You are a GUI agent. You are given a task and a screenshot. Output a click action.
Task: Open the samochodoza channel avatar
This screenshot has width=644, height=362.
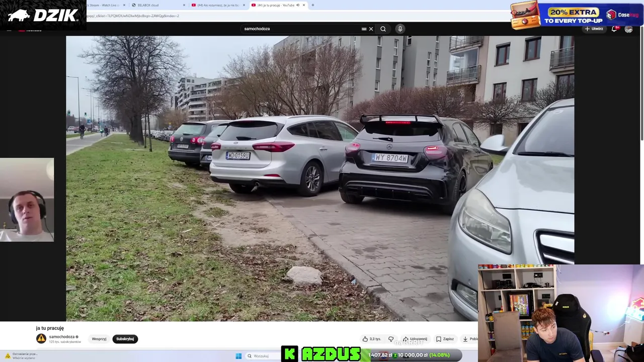pos(41,338)
